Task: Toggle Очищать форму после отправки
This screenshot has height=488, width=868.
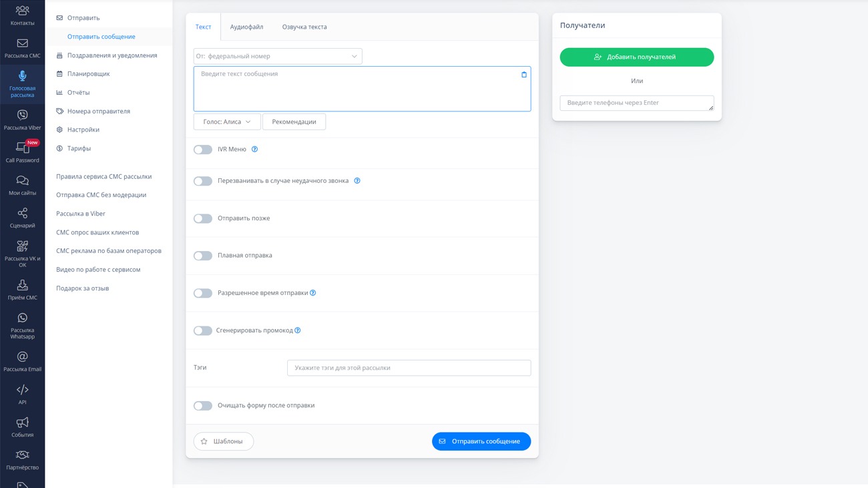Action: tap(203, 405)
